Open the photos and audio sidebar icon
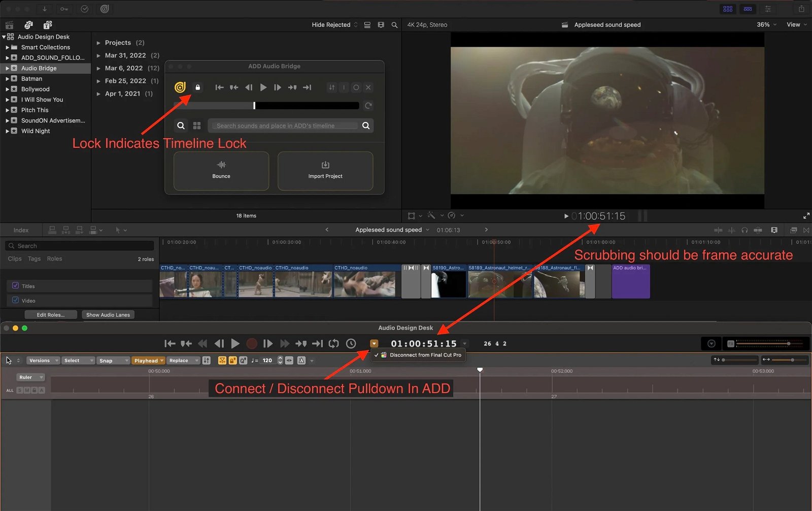Viewport: 812px width, 511px height. (x=28, y=25)
